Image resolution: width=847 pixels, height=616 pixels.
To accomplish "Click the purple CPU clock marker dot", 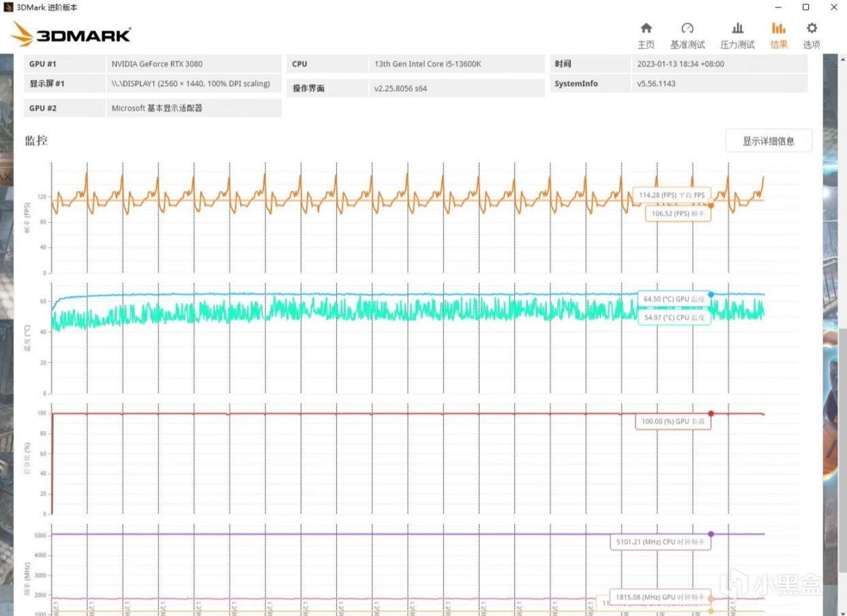I will (x=711, y=534).
